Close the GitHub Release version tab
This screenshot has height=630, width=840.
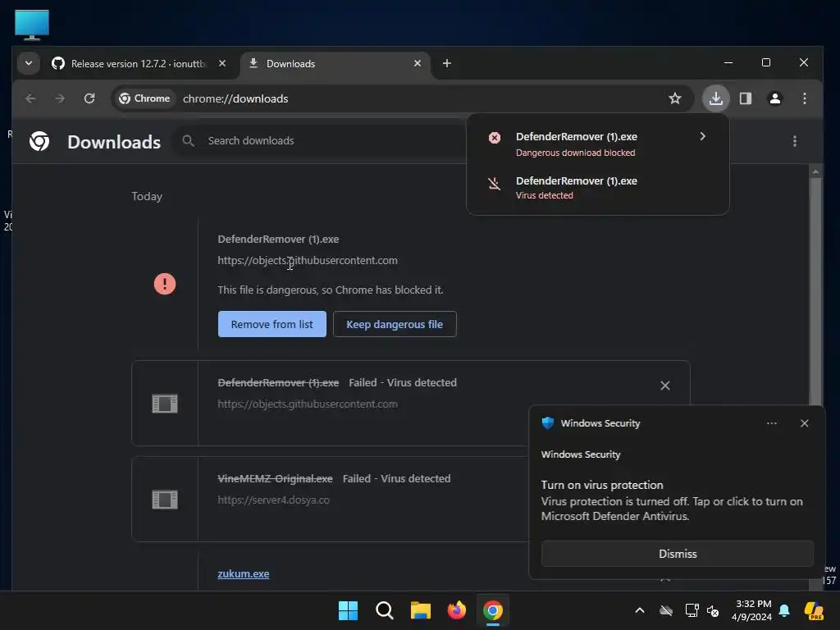[x=222, y=63]
